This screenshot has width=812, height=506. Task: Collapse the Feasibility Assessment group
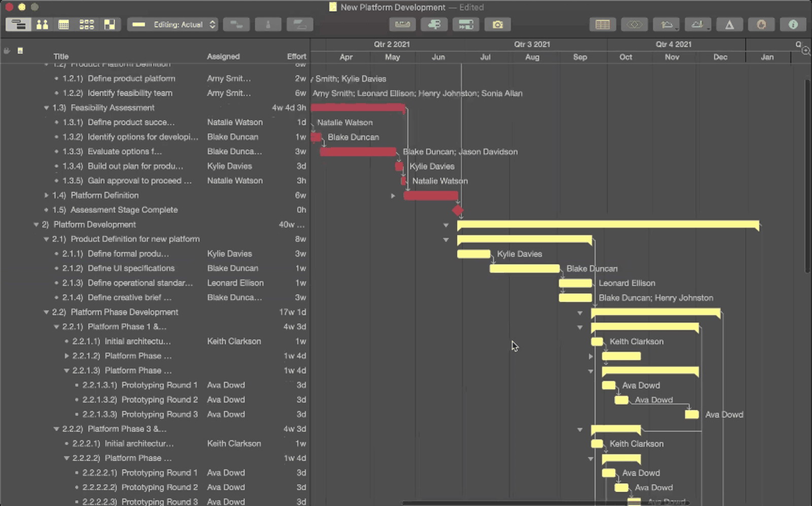[46, 108]
